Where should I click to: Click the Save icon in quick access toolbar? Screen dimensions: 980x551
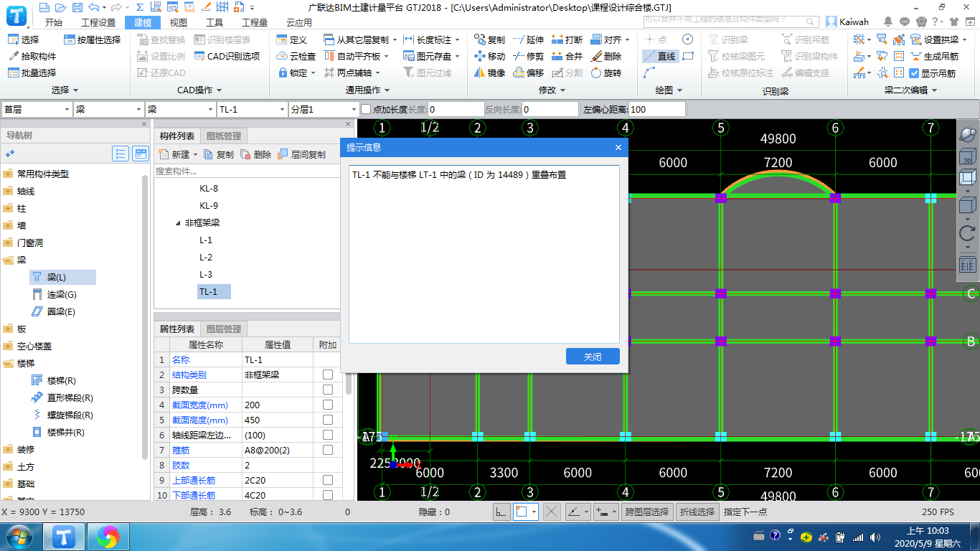click(78, 7)
